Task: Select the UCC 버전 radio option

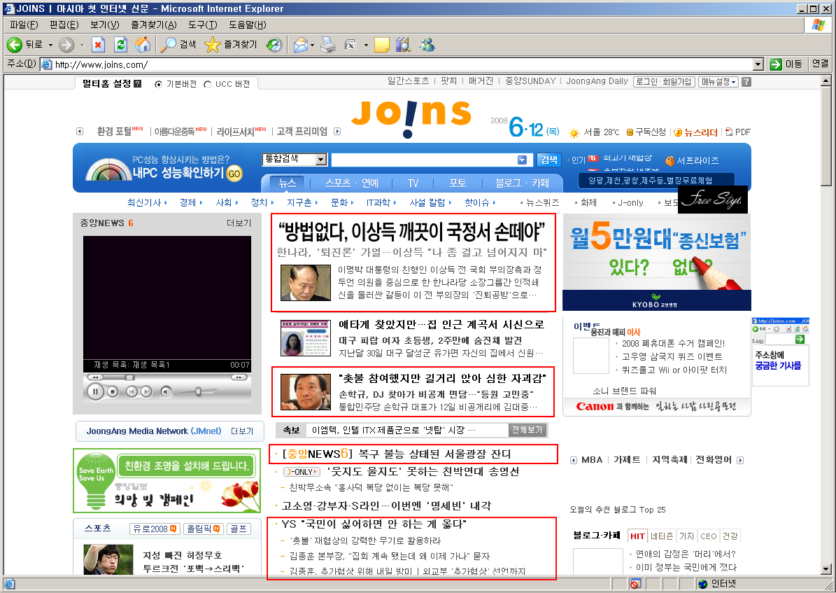Action: 207,84
